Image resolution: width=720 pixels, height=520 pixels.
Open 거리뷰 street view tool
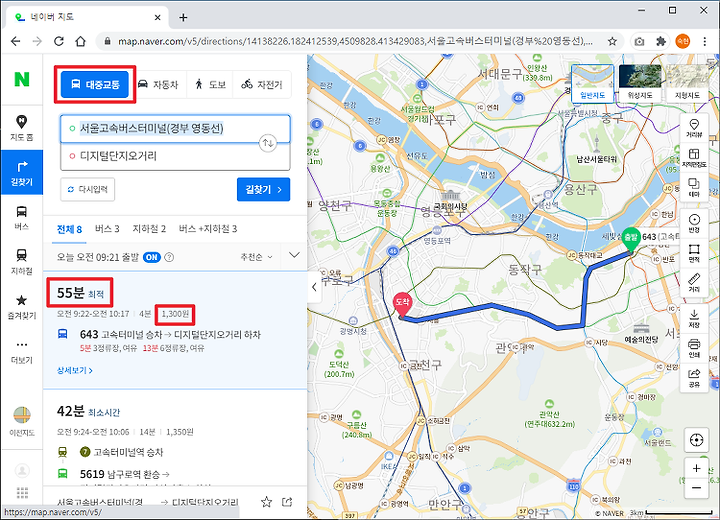694,128
